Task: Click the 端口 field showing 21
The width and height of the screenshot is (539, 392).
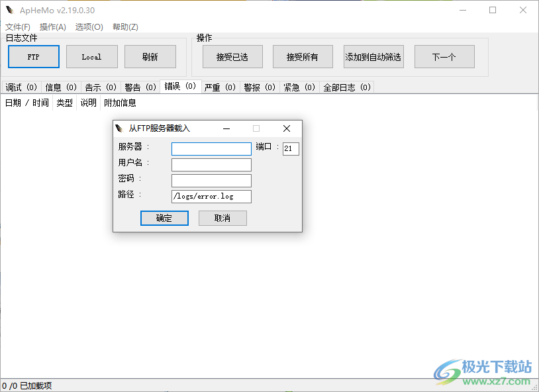Action: point(291,149)
